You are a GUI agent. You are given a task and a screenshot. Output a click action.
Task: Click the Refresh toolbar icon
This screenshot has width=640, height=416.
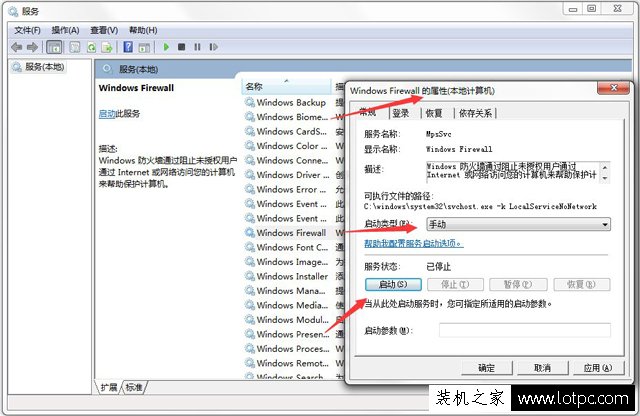(91, 47)
